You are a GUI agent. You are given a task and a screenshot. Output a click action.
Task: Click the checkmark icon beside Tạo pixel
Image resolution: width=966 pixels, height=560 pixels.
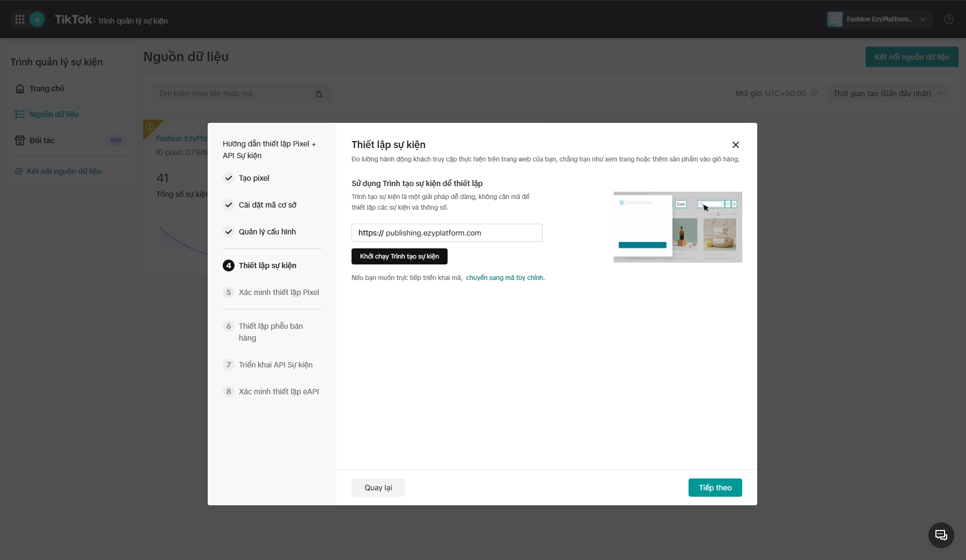(229, 178)
